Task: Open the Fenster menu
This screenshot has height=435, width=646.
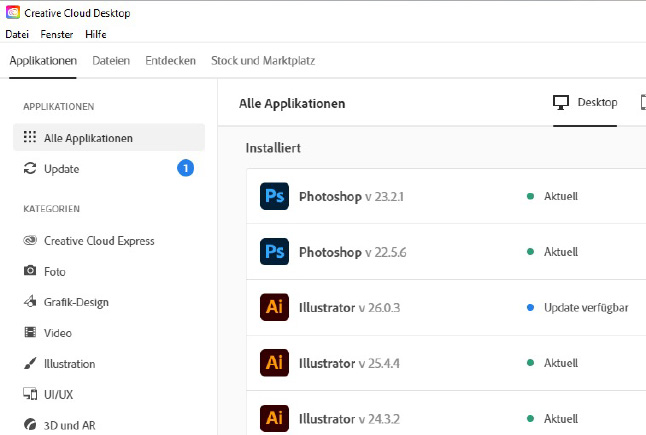Action: pyautogui.click(x=57, y=34)
